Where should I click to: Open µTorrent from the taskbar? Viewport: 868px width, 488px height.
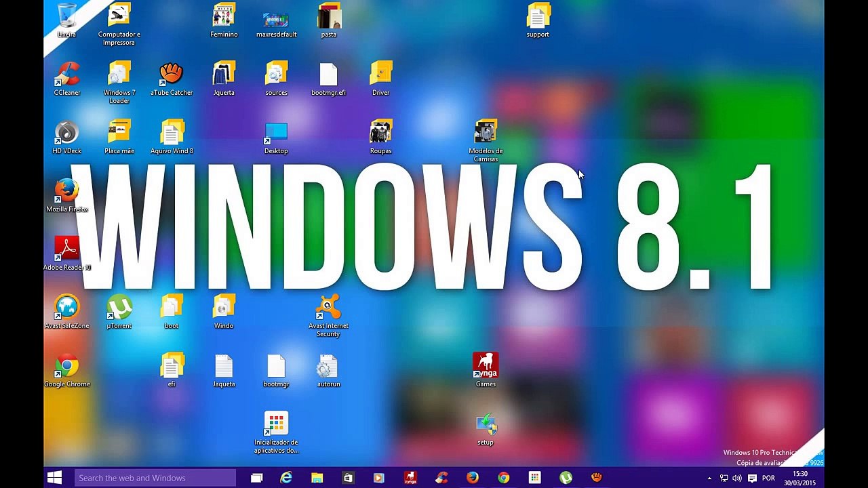tap(566, 478)
